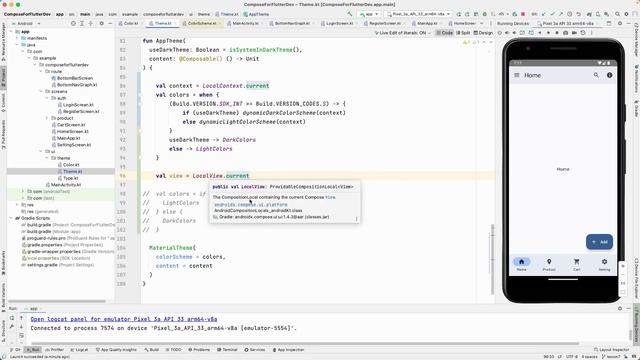Click the emulator home circle icon
Viewport: 640px width, 360px height.
pyautogui.click(x=548, y=33)
